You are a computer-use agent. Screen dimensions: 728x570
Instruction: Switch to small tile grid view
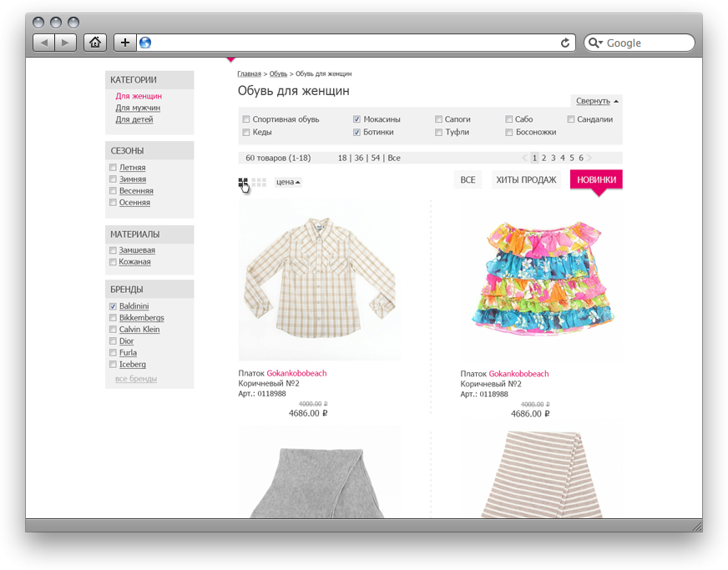point(259,183)
